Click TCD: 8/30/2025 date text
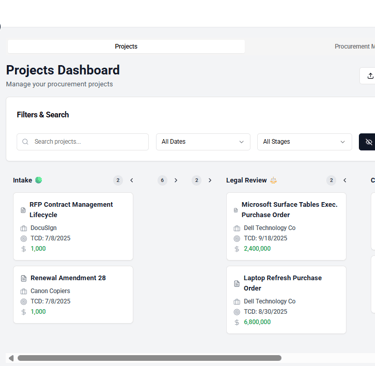The width and height of the screenshot is (375, 366). pyautogui.click(x=265, y=311)
